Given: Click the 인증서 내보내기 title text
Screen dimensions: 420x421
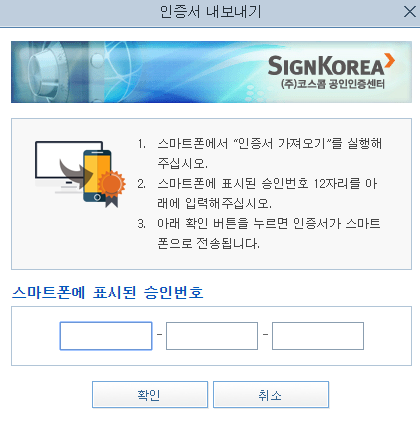Looking at the screenshot, I should 210,12.
